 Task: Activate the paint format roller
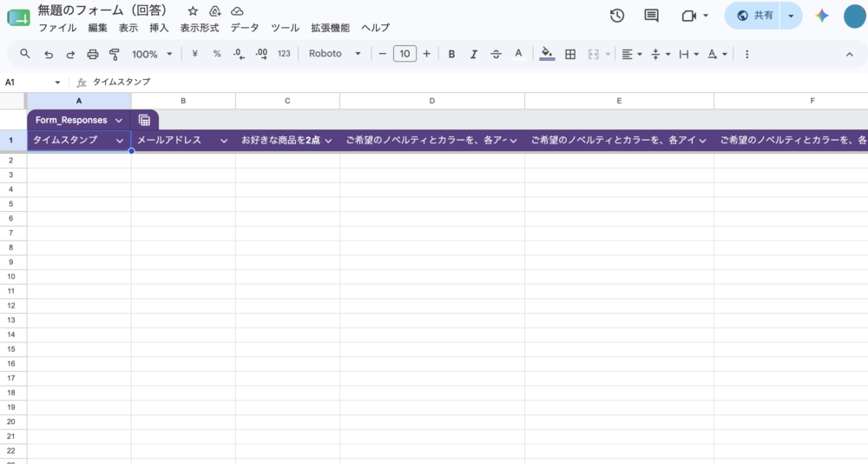tap(115, 54)
